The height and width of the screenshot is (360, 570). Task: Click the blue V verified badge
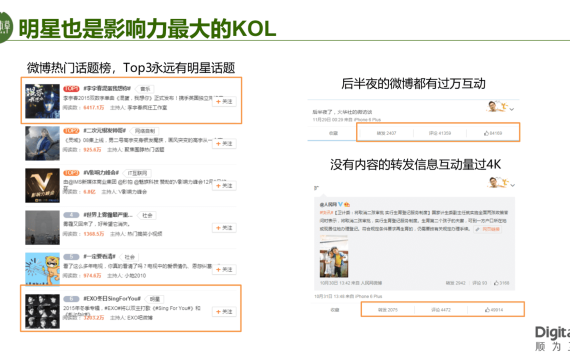[x=341, y=204]
